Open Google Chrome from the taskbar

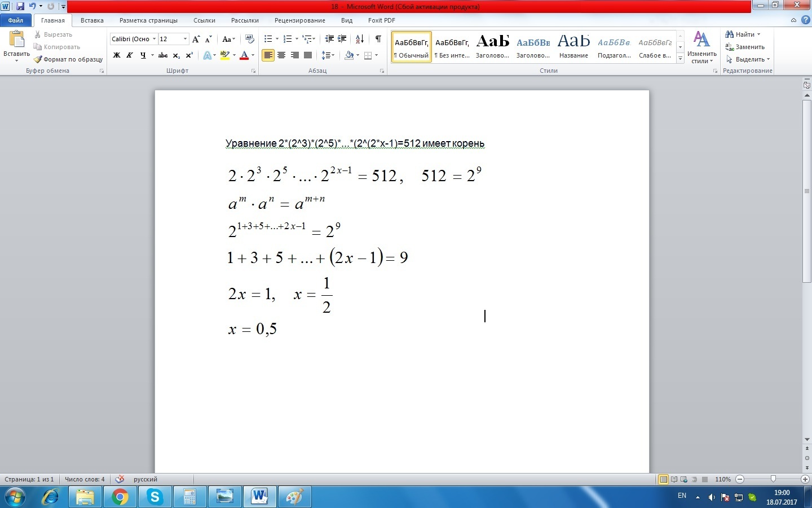pos(120,497)
